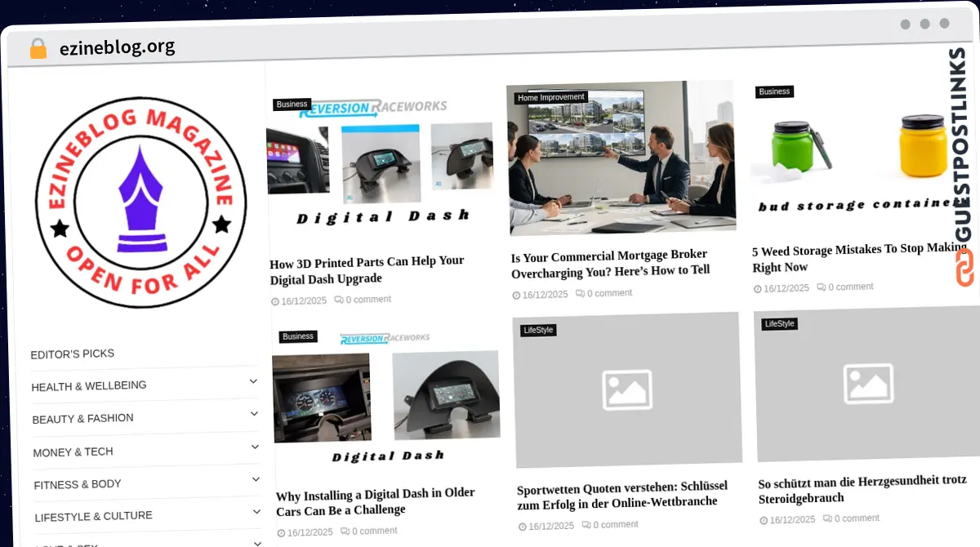Open placeholder image of Sportwetten post
Screen dimensions: 980x547
click(x=627, y=390)
